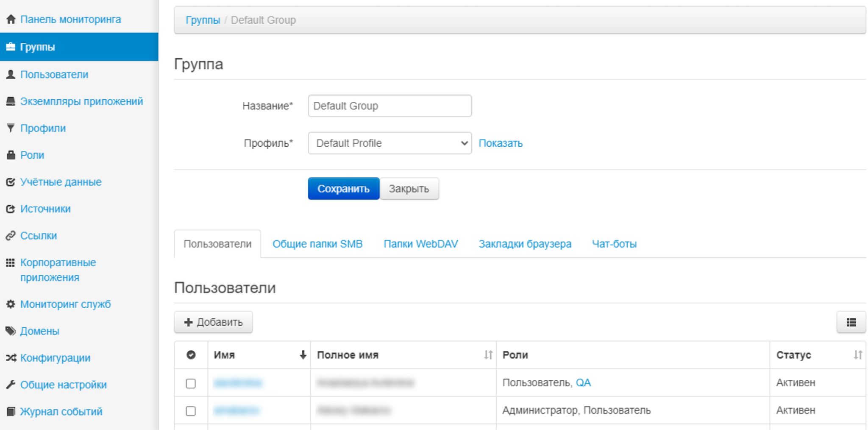The image size is (868, 430).
Task: Check the first user row checkbox
Action: pyautogui.click(x=191, y=383)
